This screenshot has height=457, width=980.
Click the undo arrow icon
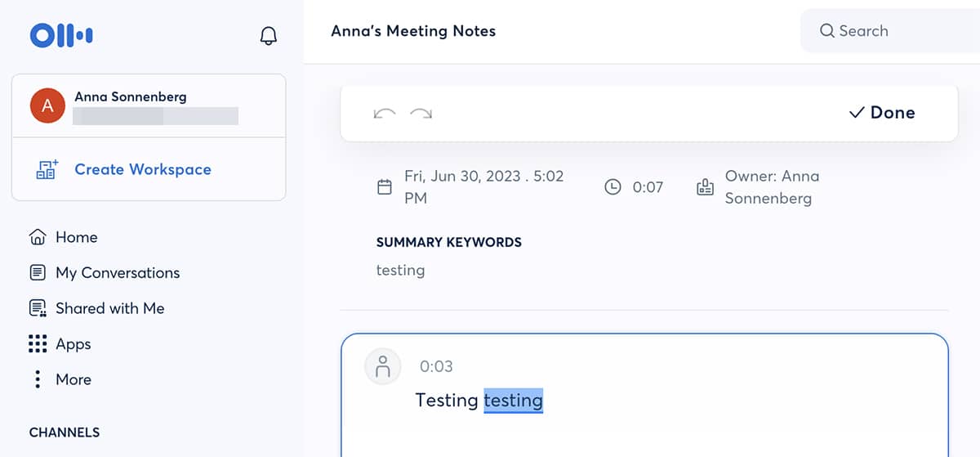tap(384, 113)
